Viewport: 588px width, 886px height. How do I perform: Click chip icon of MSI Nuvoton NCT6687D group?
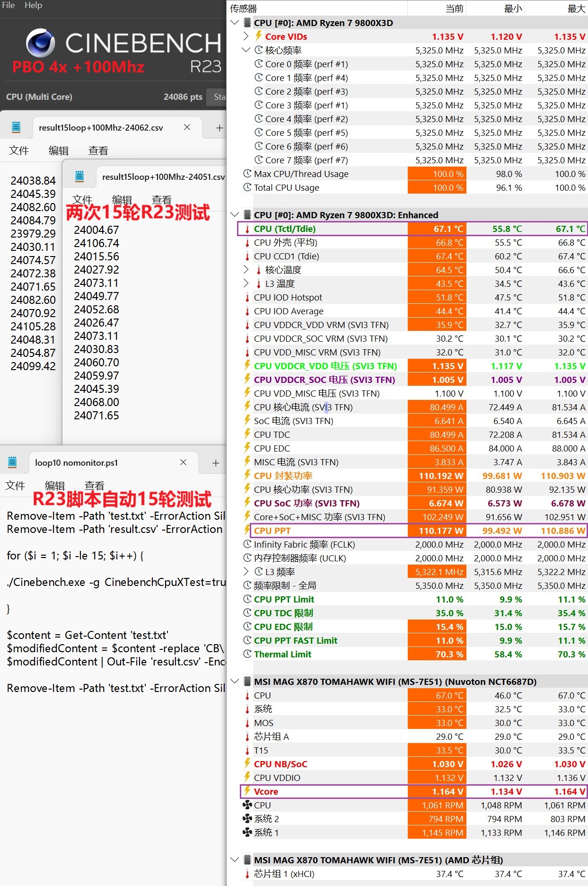(247, 682)
